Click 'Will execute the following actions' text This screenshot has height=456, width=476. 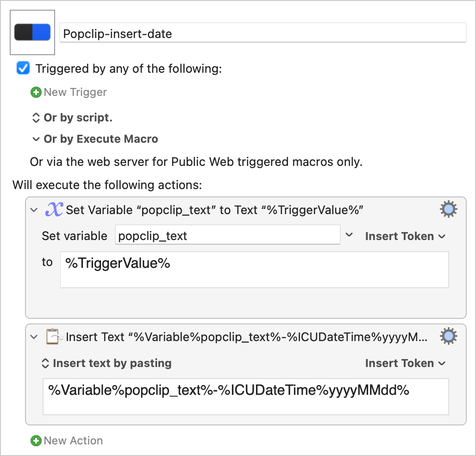point(107,185)
